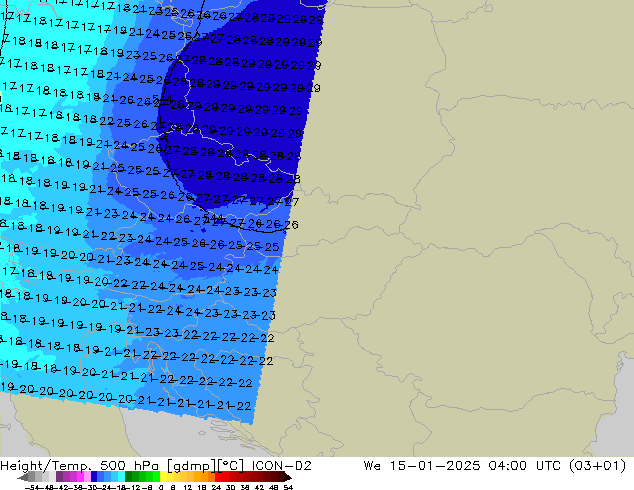Click the orange swatch on the color scale

[205, 477]
